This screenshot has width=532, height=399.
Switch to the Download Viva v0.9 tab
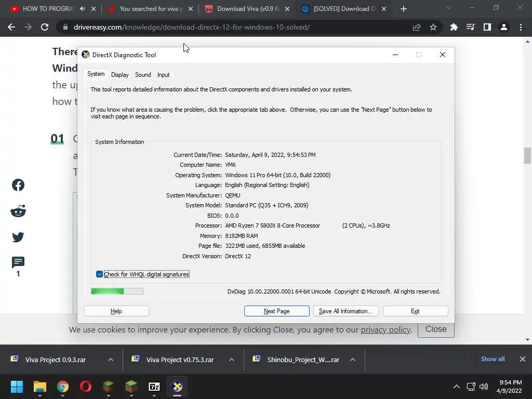click(x=248, y=9)
